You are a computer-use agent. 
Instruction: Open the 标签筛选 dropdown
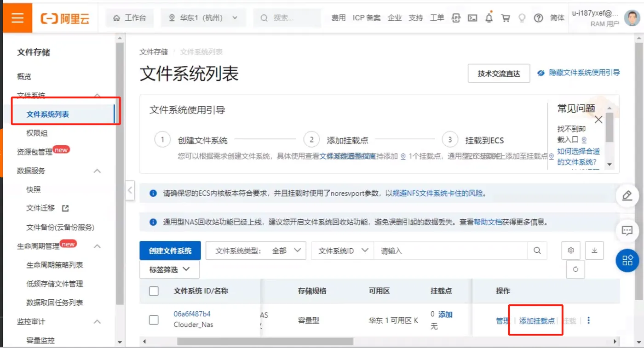click(169, 269)
